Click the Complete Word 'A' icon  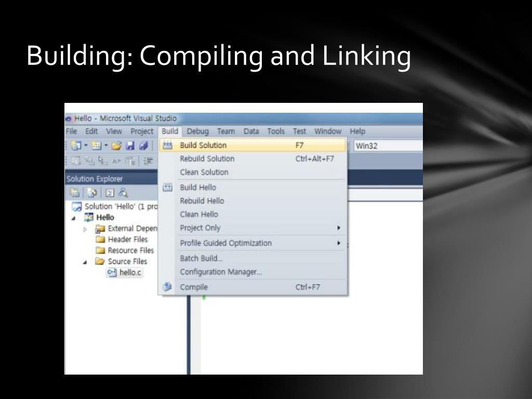coord(116,161)
